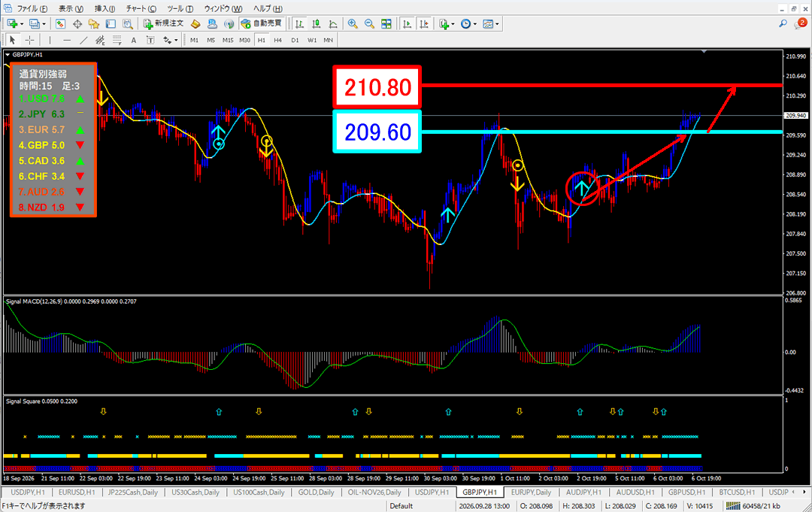Image resolution: width=812 pixels, height=512 pixels.
Task: Switch chart to line chart style
Action: [333, 24]
